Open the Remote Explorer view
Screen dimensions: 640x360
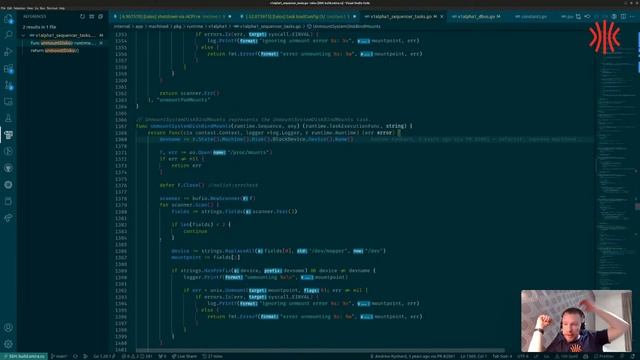point(8,102)
